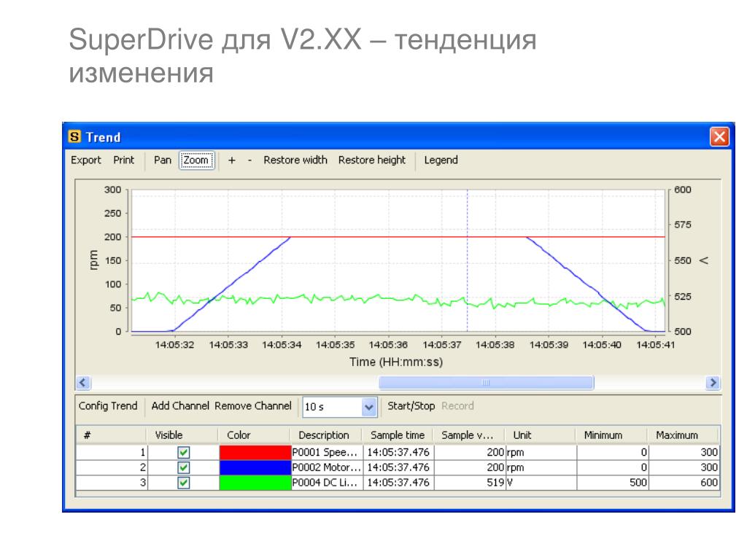Open Config Trend
This screenshot has width=747, height=560.
[x=108, y=405]
